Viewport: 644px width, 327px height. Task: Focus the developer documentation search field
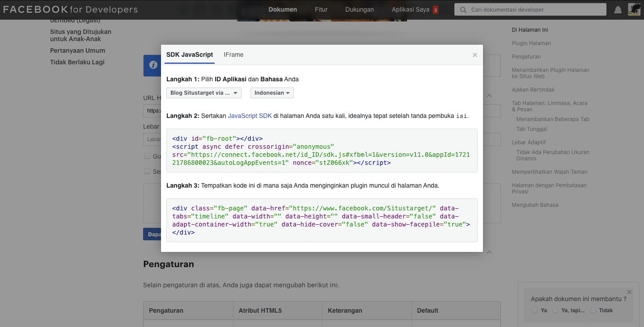pos(531,9)
